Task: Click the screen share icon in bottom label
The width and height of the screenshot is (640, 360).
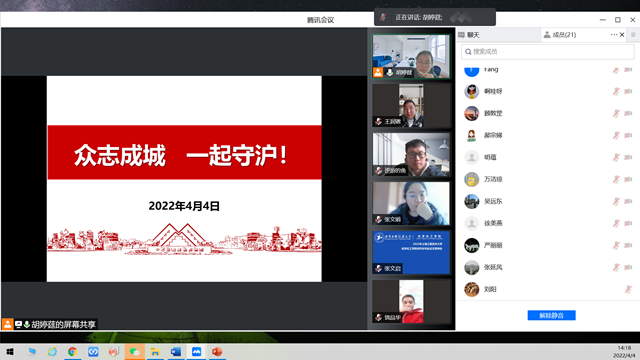Action: click(x=18, y=324)
